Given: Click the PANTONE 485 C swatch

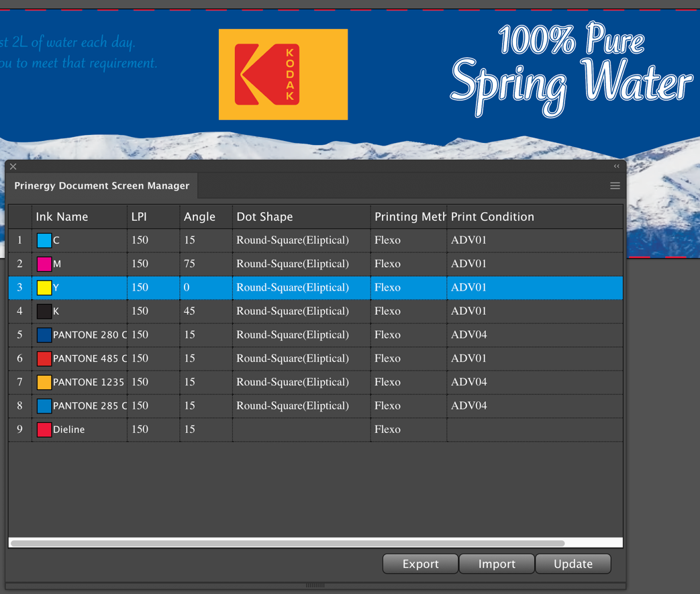Looking at the screenshot, I should coord(44,358).
